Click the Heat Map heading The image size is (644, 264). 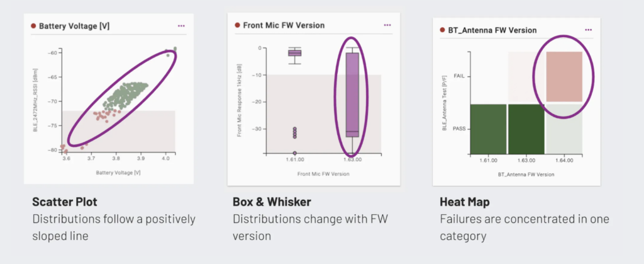465,202
